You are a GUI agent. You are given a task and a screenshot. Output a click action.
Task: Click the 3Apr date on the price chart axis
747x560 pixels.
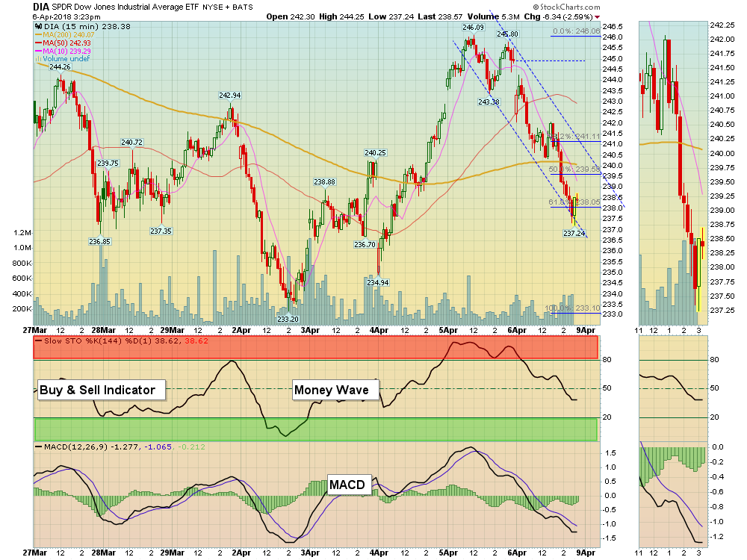(x=310, y=331)
